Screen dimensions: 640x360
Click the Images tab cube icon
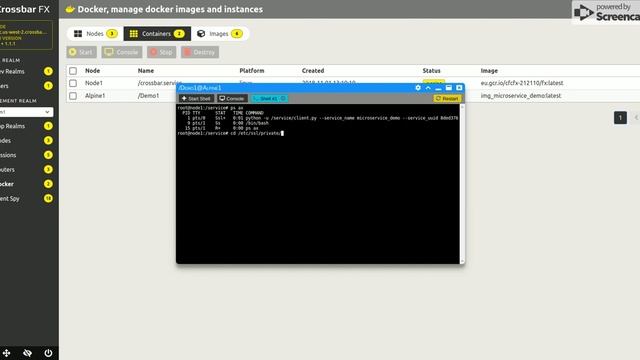[x=201, y=33]
